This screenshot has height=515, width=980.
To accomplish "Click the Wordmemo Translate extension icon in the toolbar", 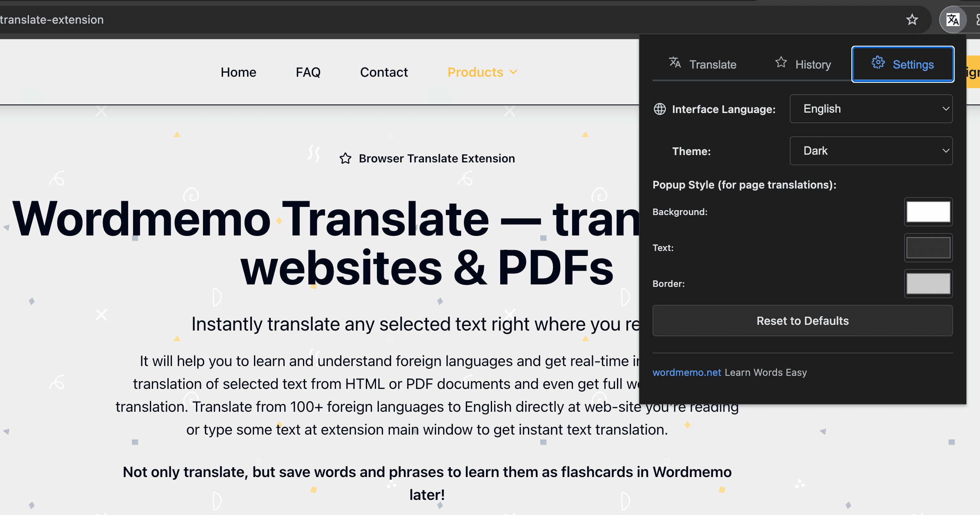I will click(953, 19).
